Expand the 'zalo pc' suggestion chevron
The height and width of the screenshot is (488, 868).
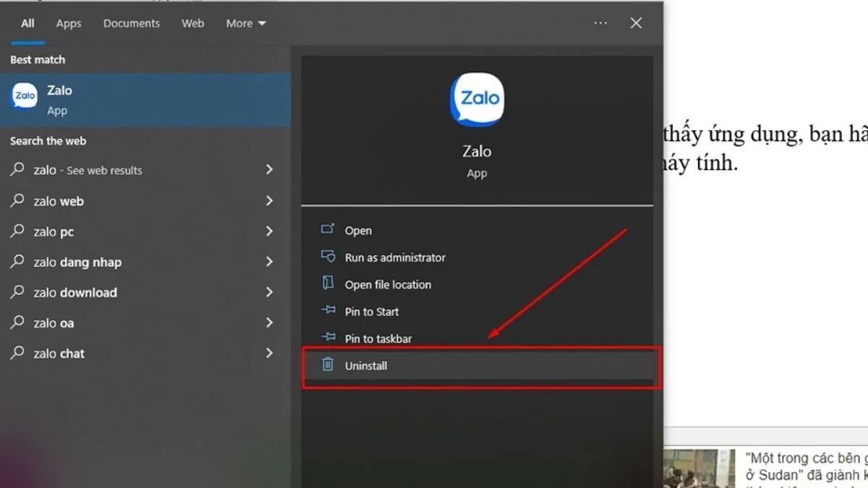click(x=269, y=231)
